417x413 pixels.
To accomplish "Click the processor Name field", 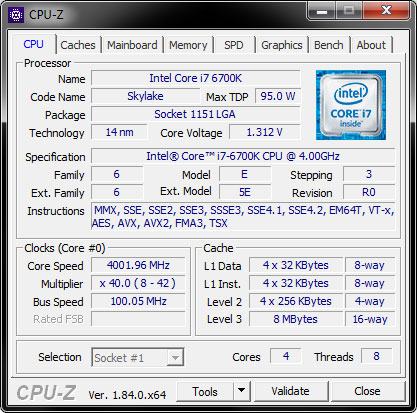I will [x=196, y=78].
